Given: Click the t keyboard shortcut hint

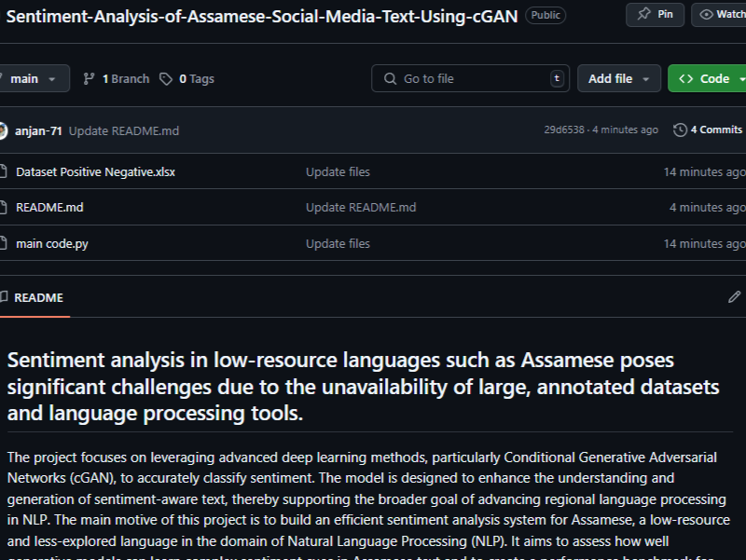Looking at the screenshot, I should (x=557, y=78).
